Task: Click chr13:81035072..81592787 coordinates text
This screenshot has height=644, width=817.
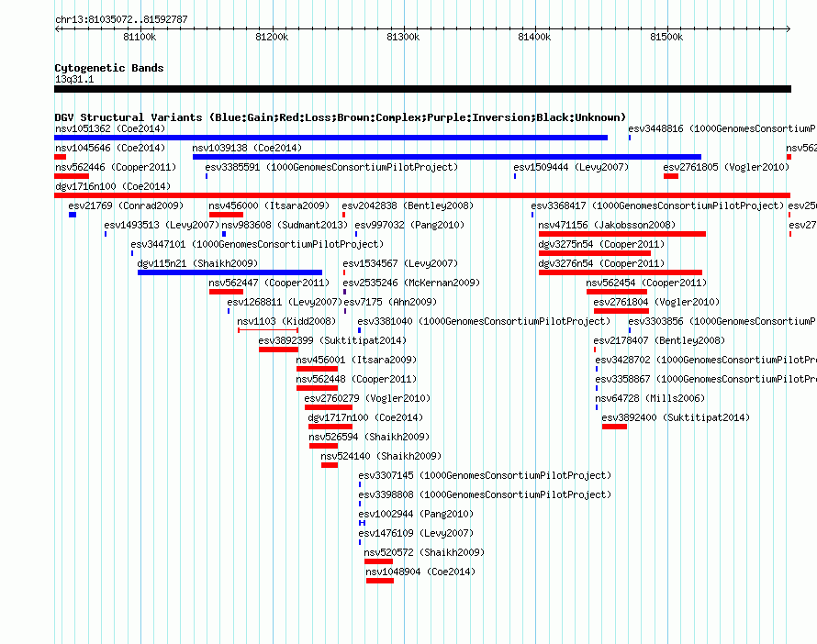Action: pos(121,19)
